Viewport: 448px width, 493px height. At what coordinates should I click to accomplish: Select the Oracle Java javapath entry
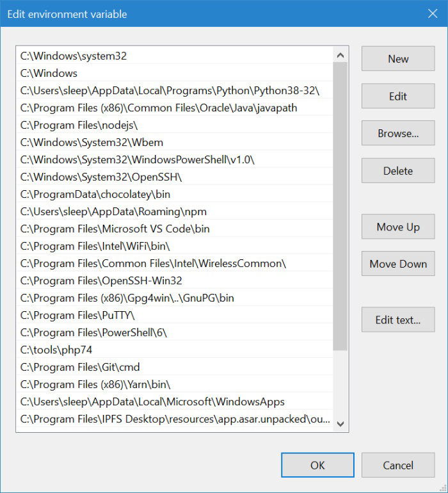pyautogui.click(x=175, y=108)
